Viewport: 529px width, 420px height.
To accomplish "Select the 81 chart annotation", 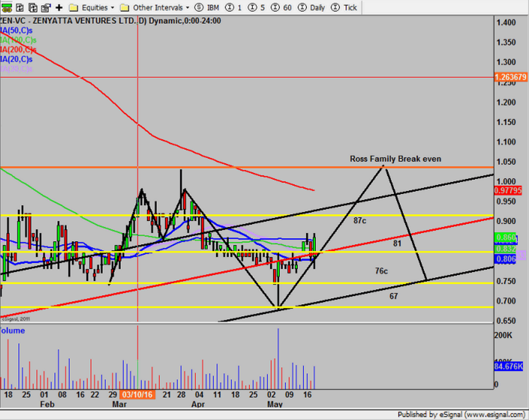I will pyautogui.click(x=397, y=244).
